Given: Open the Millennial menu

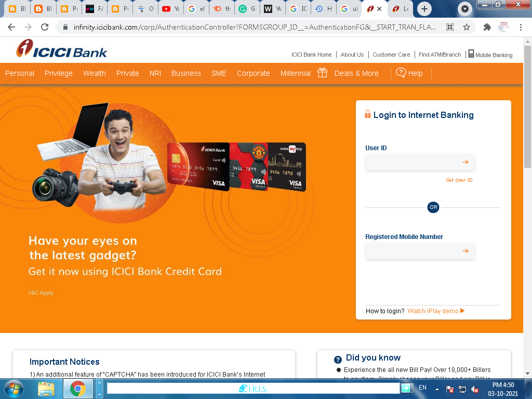Looking at the screenshot, I should tap(296, 73).
